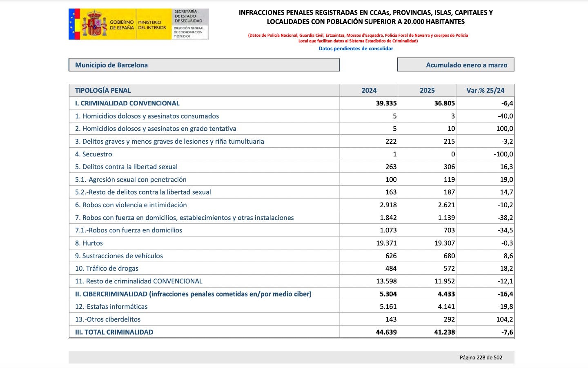Click the 41.238 total for 2025
Screen dimensions: 588x368
point(444,332)
